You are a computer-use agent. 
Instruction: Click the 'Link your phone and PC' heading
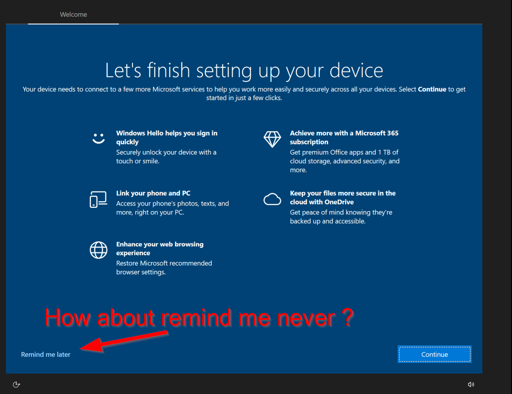(153, 193)
